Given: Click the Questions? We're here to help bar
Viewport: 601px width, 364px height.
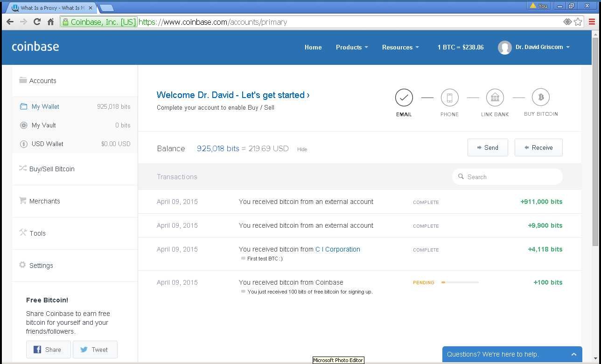Looking at the screenshot, I should pos(512,354).
